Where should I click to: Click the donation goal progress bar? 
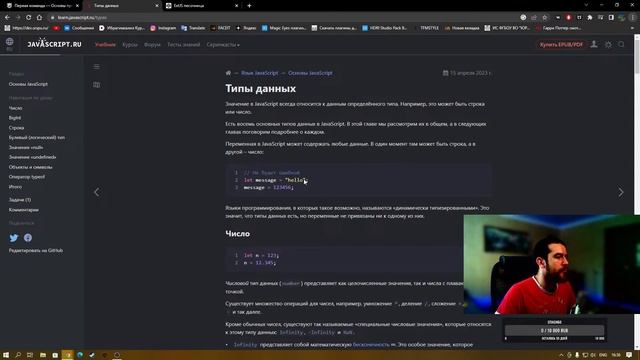pyautogui.click(x=554, y=330)
